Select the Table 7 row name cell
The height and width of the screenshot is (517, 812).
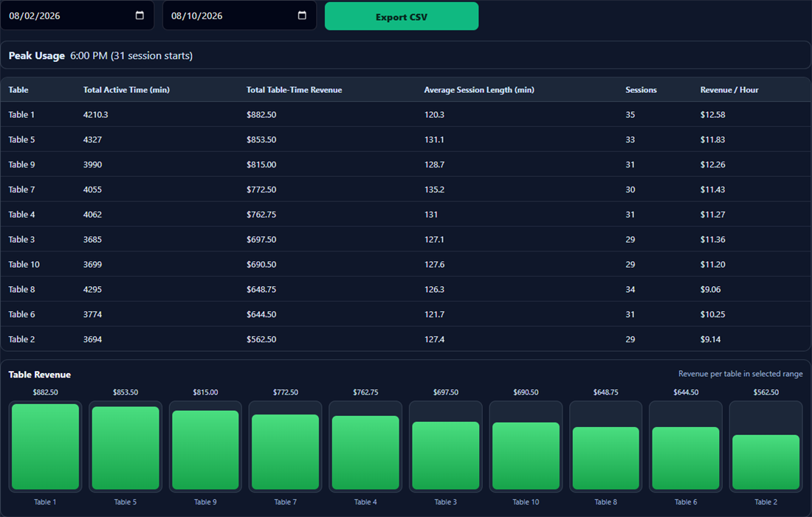coord(21,190)
